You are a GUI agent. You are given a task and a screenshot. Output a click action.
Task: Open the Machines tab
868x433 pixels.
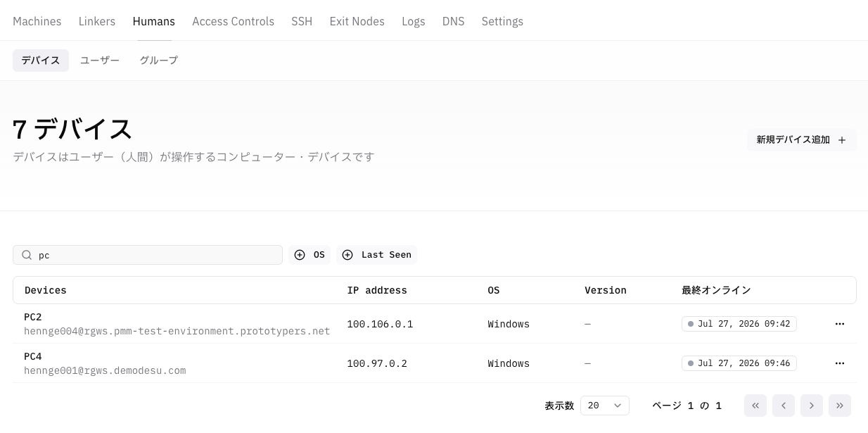37,21
